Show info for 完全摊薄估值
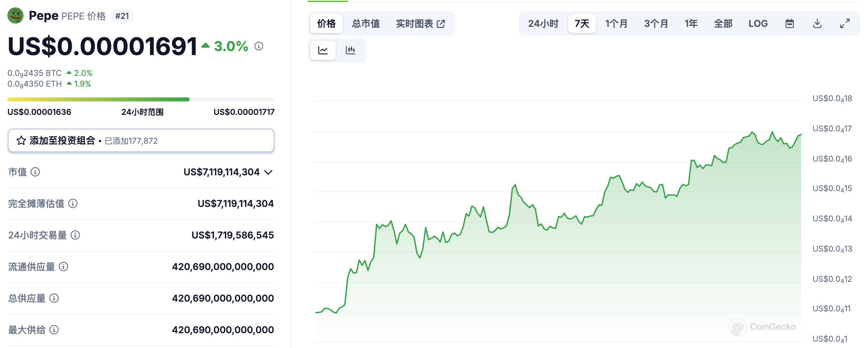868x348 pixels. pos(73,203)
